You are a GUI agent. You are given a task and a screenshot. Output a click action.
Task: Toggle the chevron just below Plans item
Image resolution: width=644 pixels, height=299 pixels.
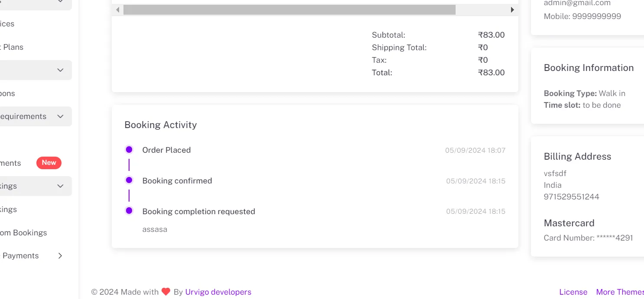click(x=60, y=70)
